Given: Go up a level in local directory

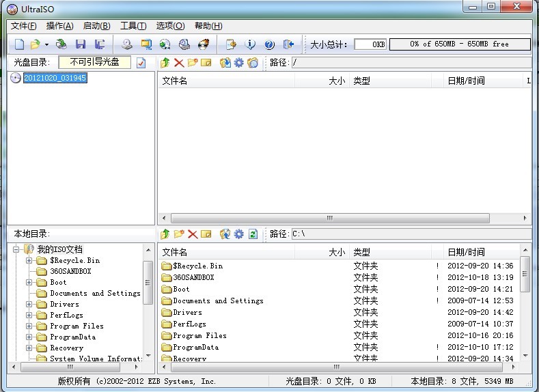Looking at the screenshot, I should [x=165, y=234].
